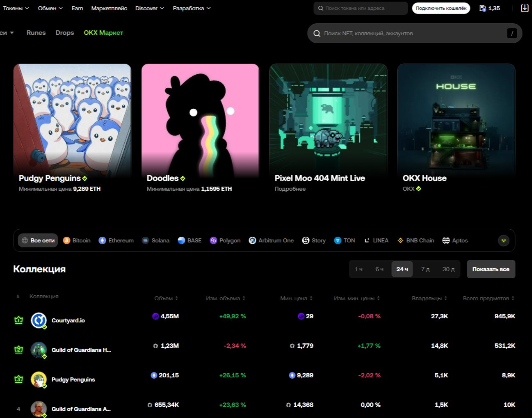Image resolution: width=532 pixels, height=418 pixels.
Task: Expand the Разработка menu
Action: pyautogui.click(x=192, y=8)
